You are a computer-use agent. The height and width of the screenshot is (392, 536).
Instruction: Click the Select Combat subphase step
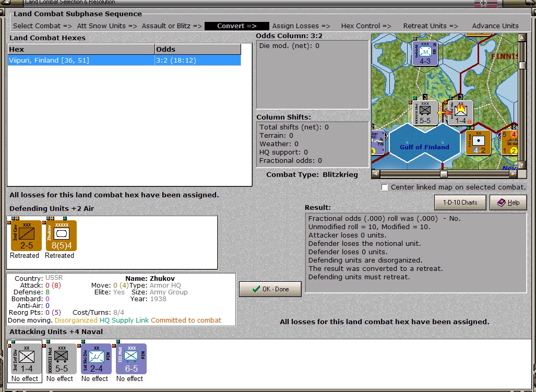42,26
